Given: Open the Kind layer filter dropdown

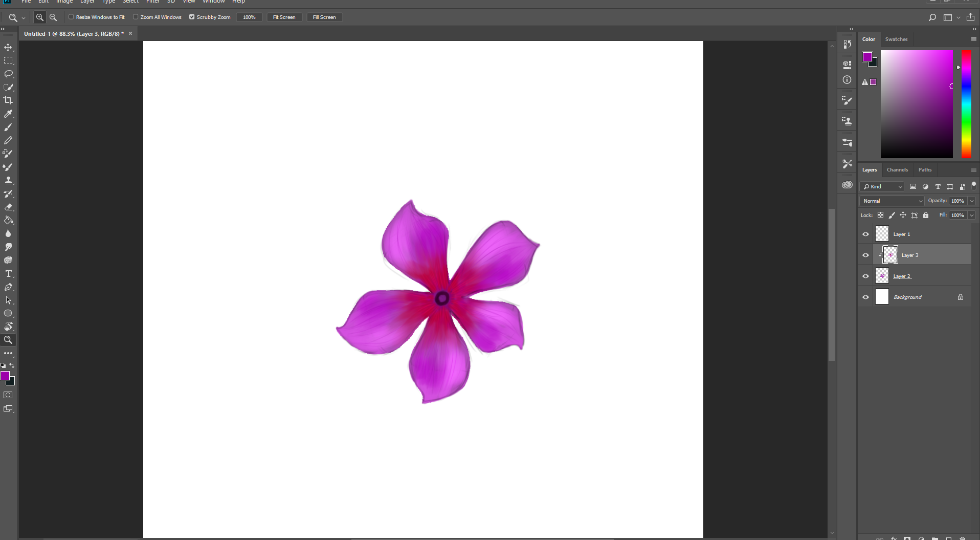Looking at the screenshot, I should [882, 186].
